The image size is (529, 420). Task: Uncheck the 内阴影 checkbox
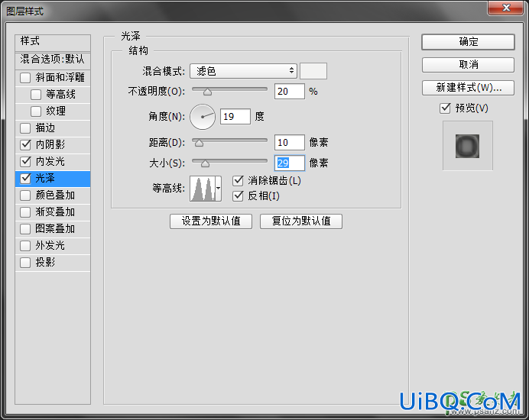click(x=25, y=144)
